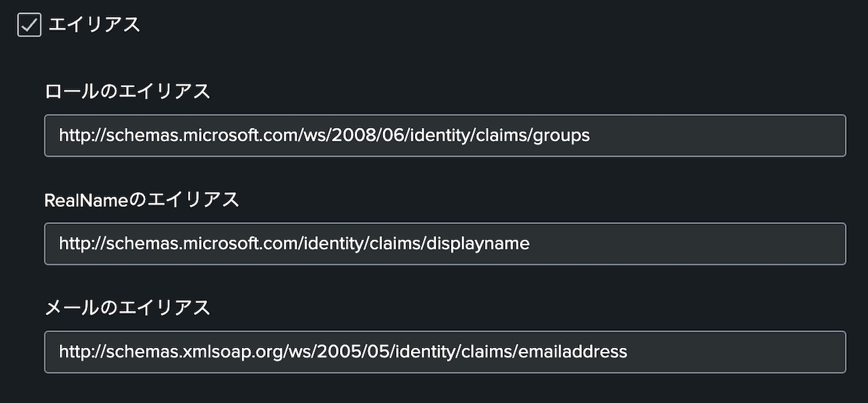Uncheck the エイリアス checkbox
This screenshot has height=403, width=868.
tap(29, 25)
